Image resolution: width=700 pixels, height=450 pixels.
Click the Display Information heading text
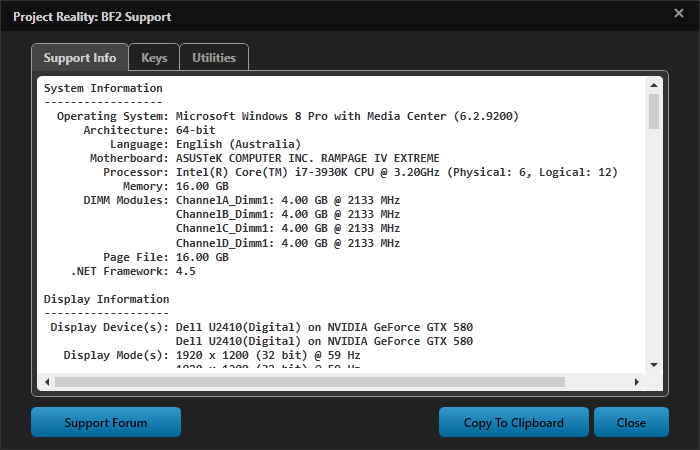tap(106, 298)
